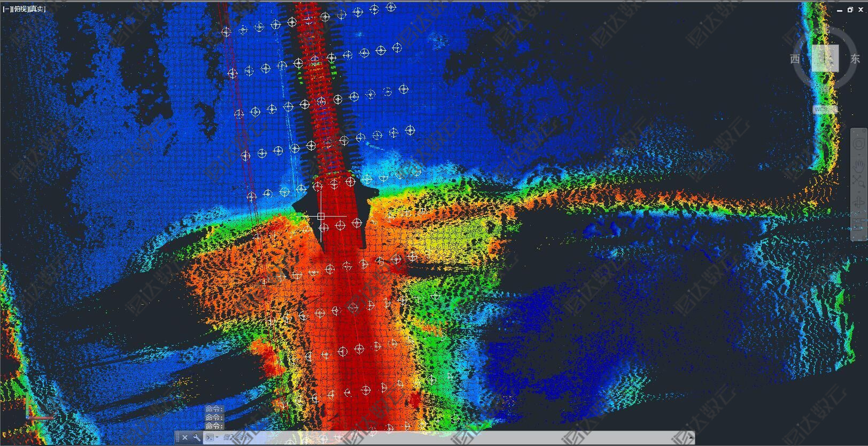Viewport: 868px width, 446px height.
Task: Click 南 on the ViewCube compass
Action: click(825, 89)
